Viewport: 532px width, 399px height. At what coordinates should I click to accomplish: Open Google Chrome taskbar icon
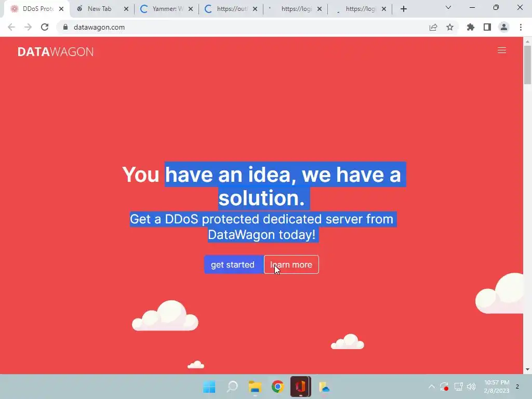click(277, 387)
